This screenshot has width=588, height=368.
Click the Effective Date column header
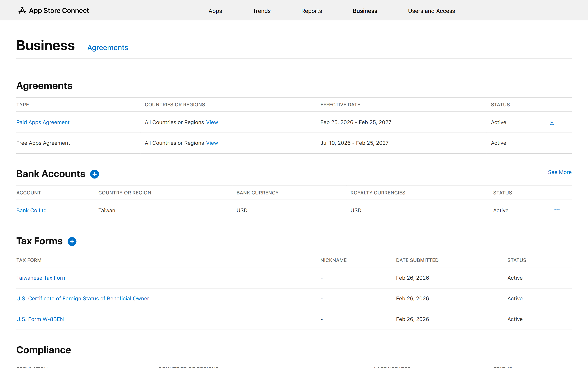click(x=340, y=105)
